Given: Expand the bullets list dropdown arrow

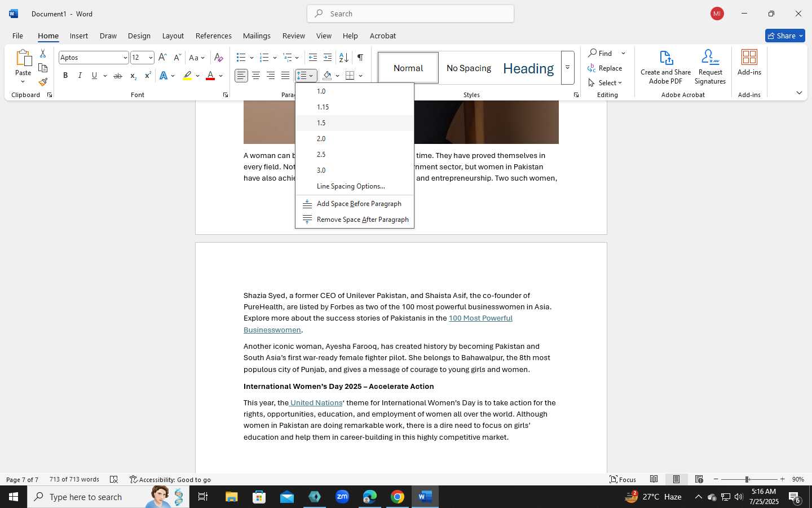Looking at the screenshot, I should pyautogui.click(x=251, y=58).
